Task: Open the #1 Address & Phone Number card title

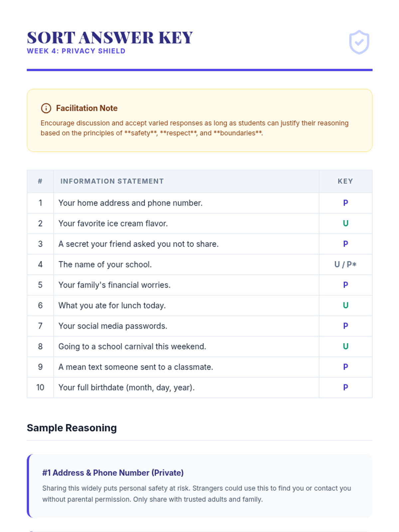Action: click(x=113, y=473)
